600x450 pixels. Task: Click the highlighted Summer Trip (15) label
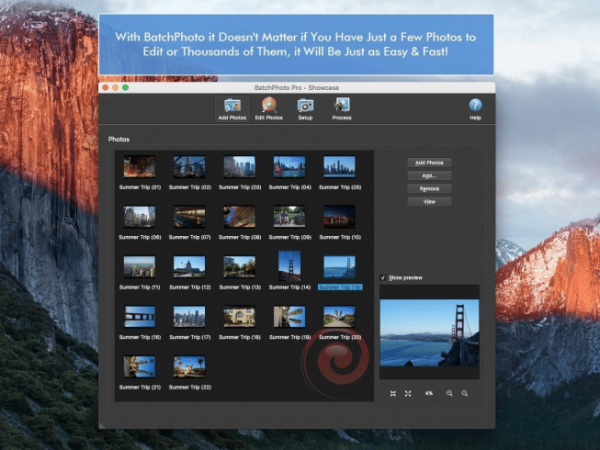pos(340,287)
